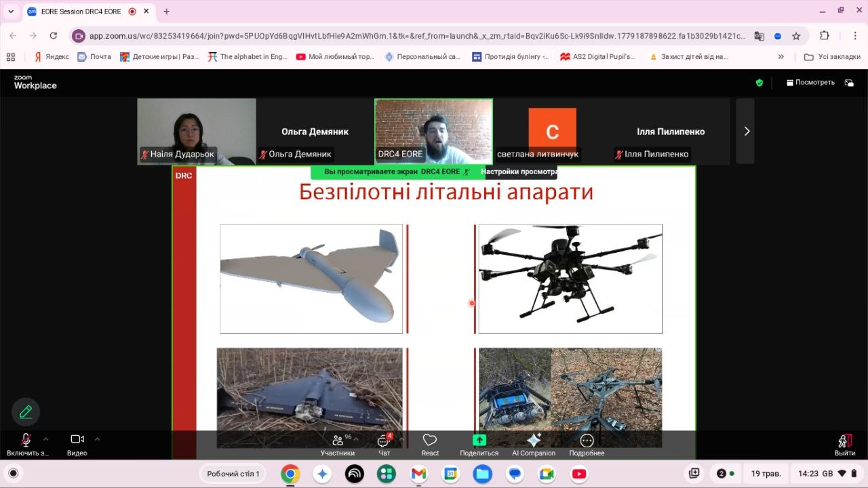Click the React heart icon
This screenshot has width=868, height=488.
click(x=430, y=440)
